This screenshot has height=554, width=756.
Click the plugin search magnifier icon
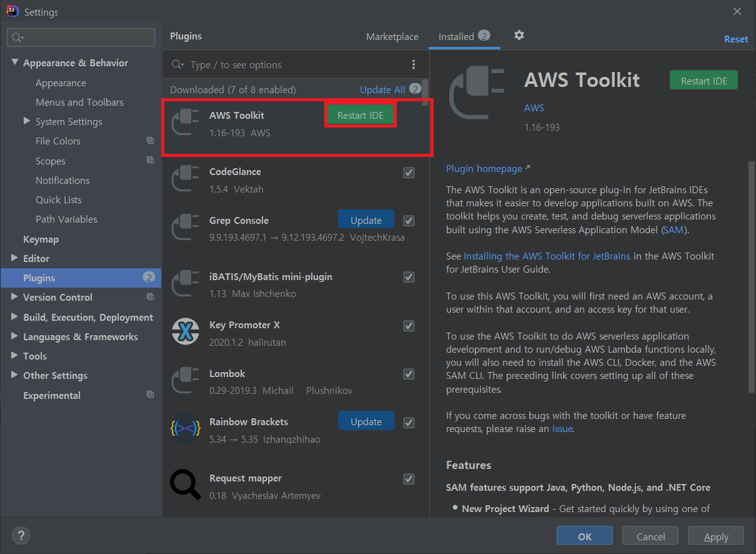pyautogui.click(x=178, y=64)
